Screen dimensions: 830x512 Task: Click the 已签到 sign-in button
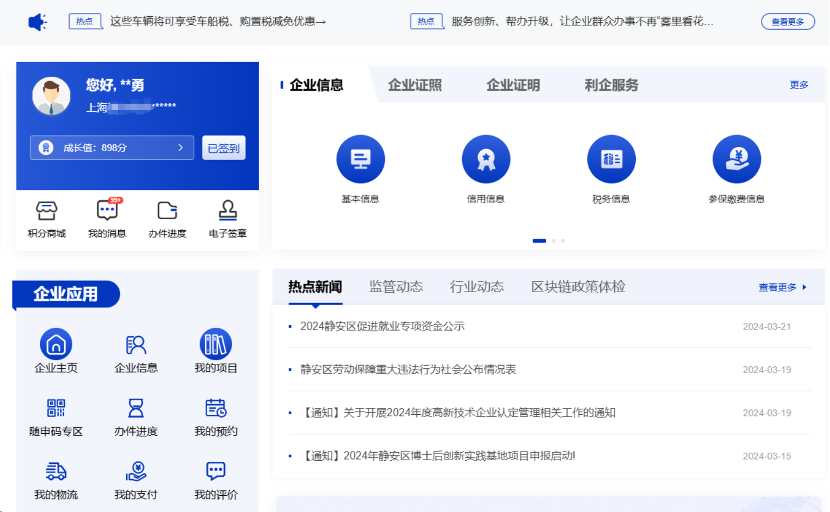[223, 148]
